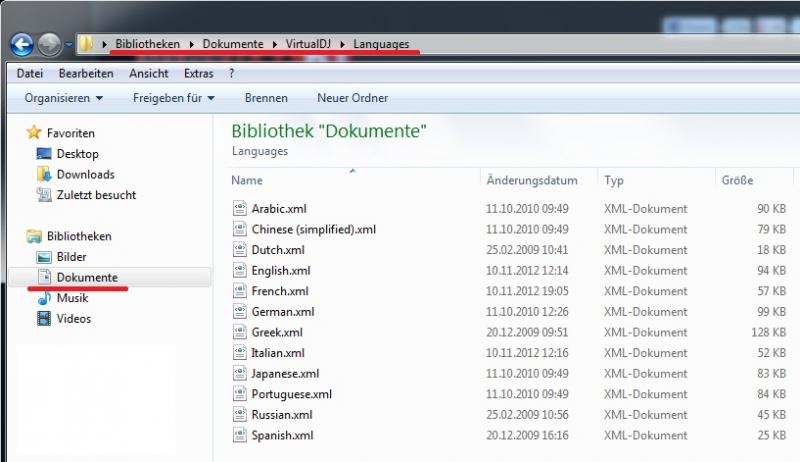The image size is (800, 462).
Task: Select the Desktop icon in Favoriten
Action: tap(43, 154)
